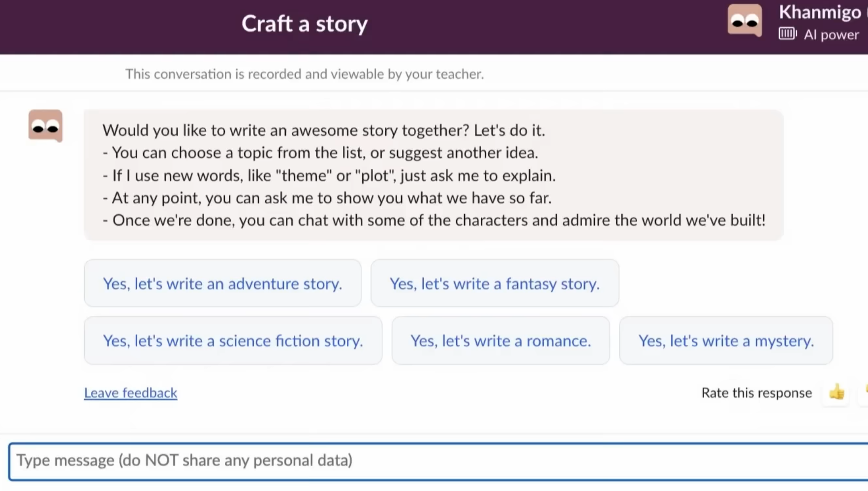Click the line "At any point, you can ask me"
This screenshot has width=868, height=491.
point(327,198)
